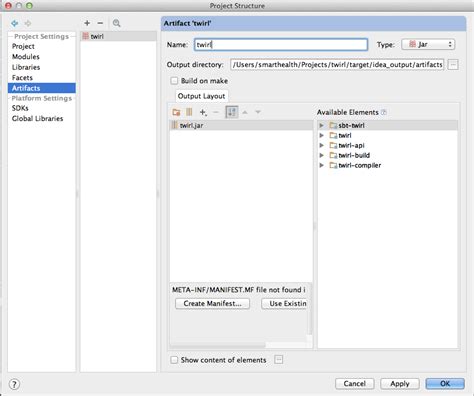Select Artifacts in the sidebar
Screen dimensions: 474x396
coord(42,88)
